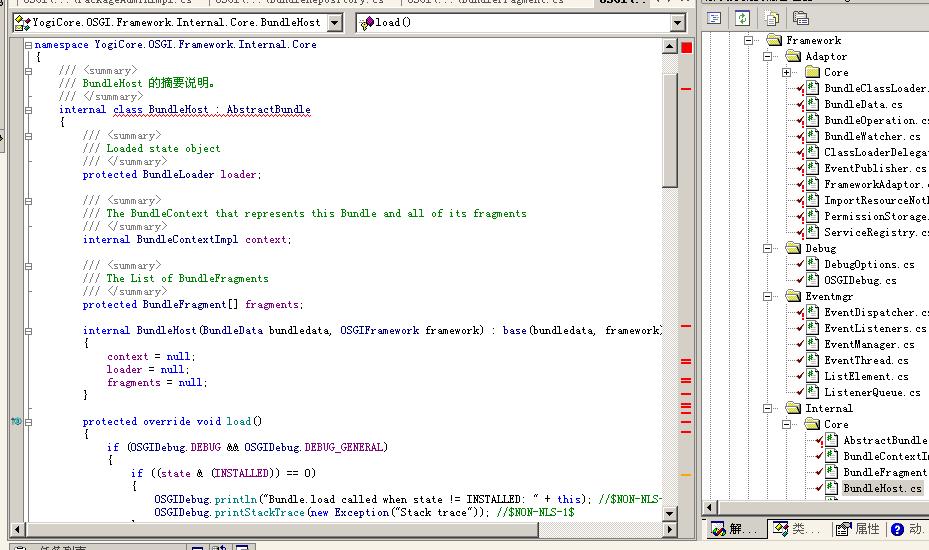This screenshot has height=550, width=929.
Task: Open PermissionStorage.cs in the tree
Action: tap(876, 216)
